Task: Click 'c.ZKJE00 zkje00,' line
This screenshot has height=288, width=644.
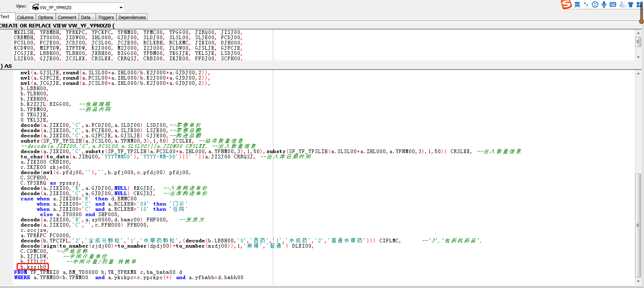Action: pos(46,167)
